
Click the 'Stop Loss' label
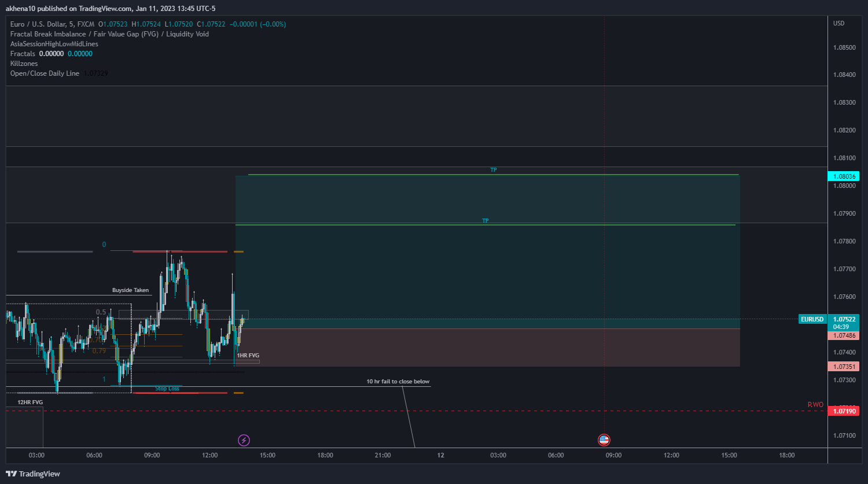167,389
